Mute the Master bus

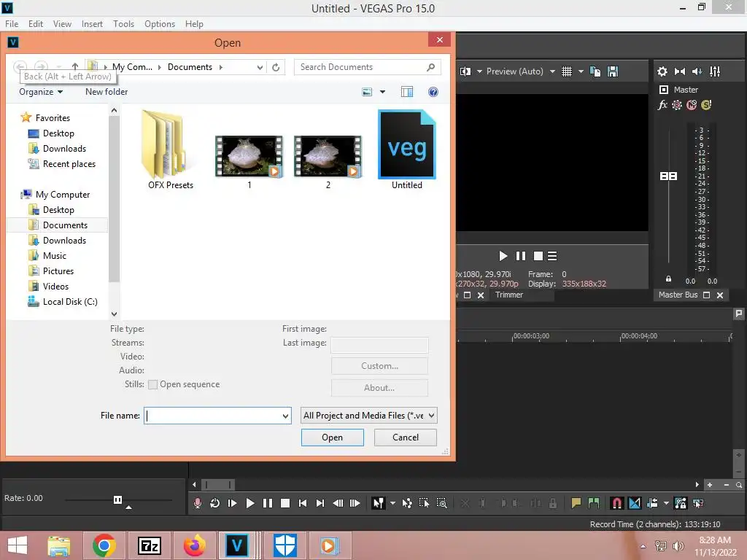click(x=692, y=105)
